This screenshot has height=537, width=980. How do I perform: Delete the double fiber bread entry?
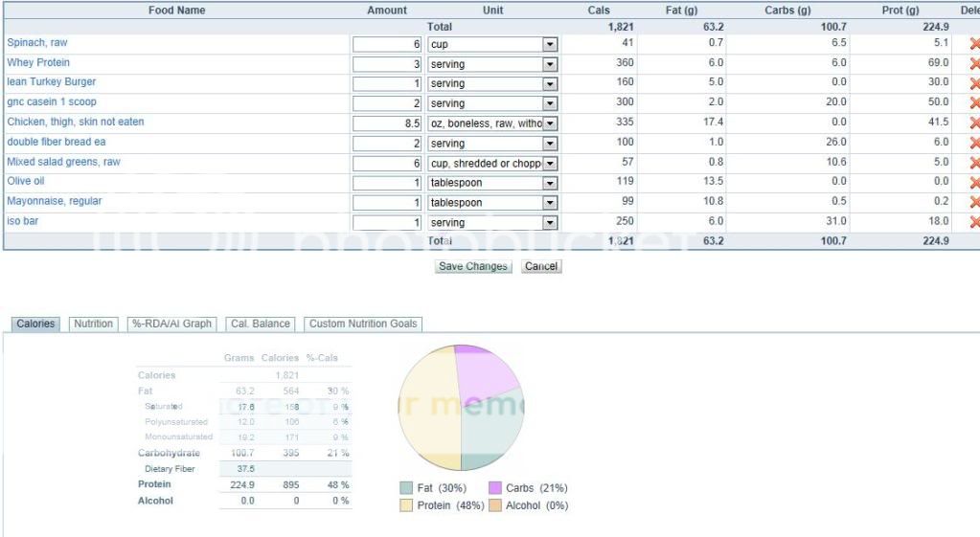pyautogui.click(x=974, y=143)
